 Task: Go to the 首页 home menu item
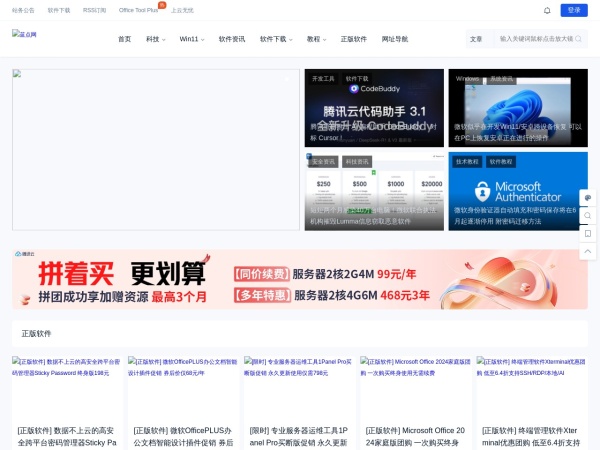point(124,39)
